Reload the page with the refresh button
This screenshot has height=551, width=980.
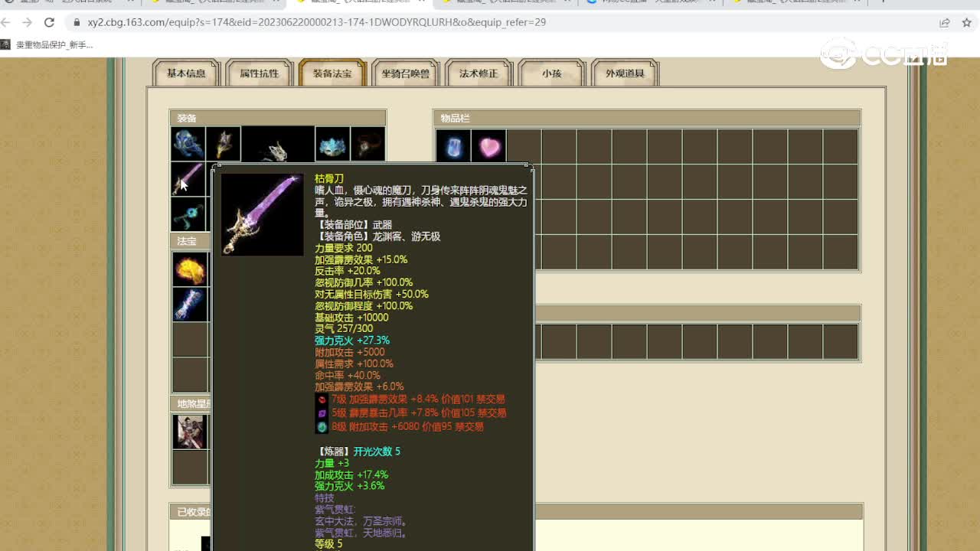click(50, 22)
